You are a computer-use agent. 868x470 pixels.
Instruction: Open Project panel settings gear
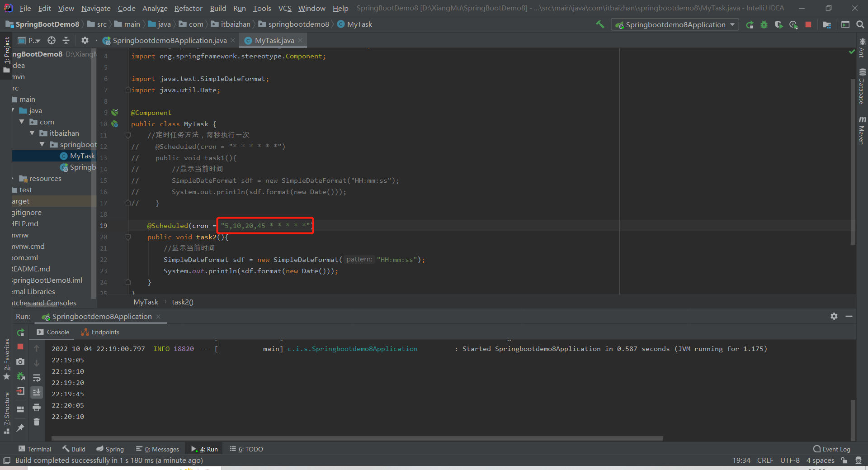tap(85, 41)
